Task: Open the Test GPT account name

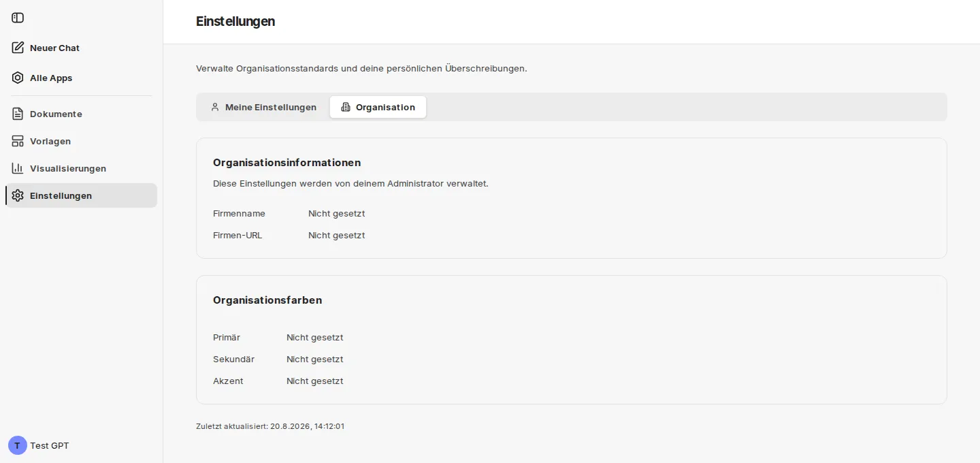Action: 50,445
